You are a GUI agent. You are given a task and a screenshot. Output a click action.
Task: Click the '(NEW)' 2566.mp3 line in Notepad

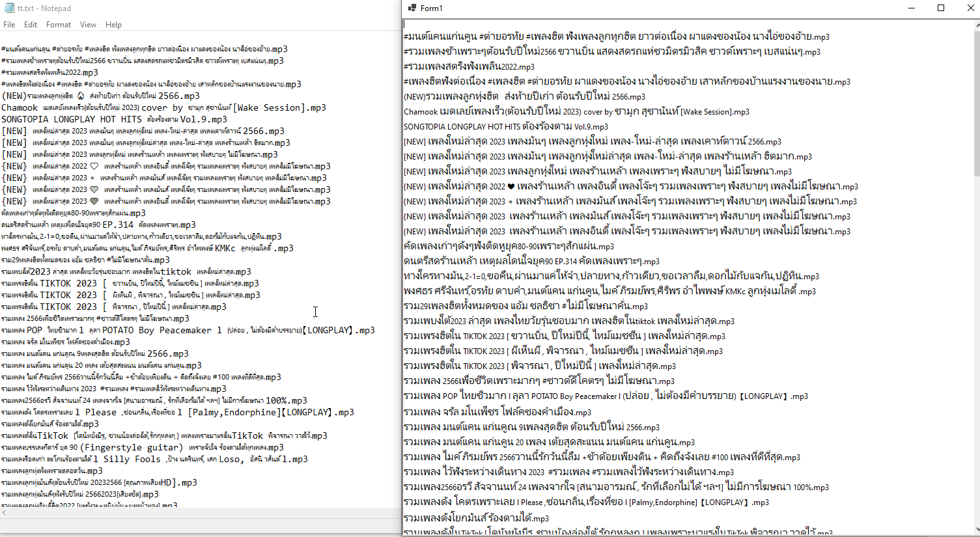(x=100, y=96)
